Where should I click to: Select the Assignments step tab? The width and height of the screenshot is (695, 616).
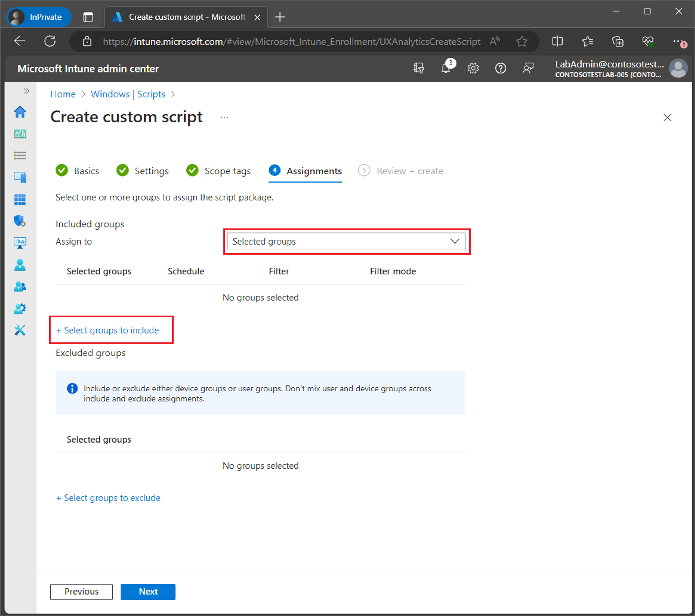pos(305,171)
